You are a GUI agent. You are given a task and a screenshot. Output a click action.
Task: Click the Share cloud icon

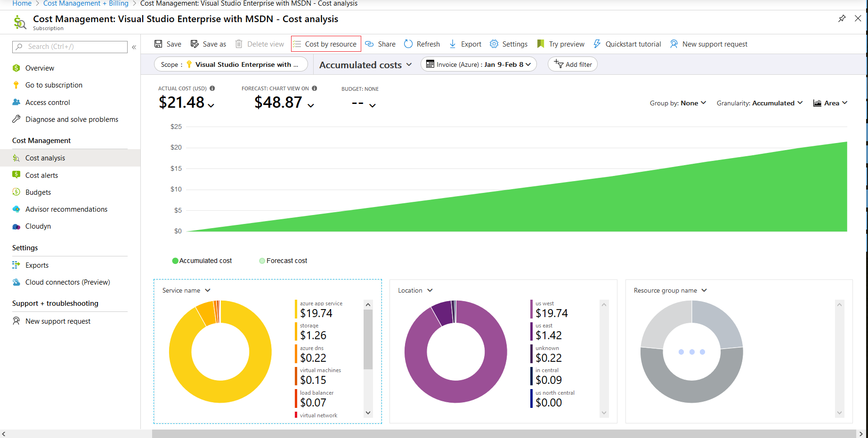(370, 44)
